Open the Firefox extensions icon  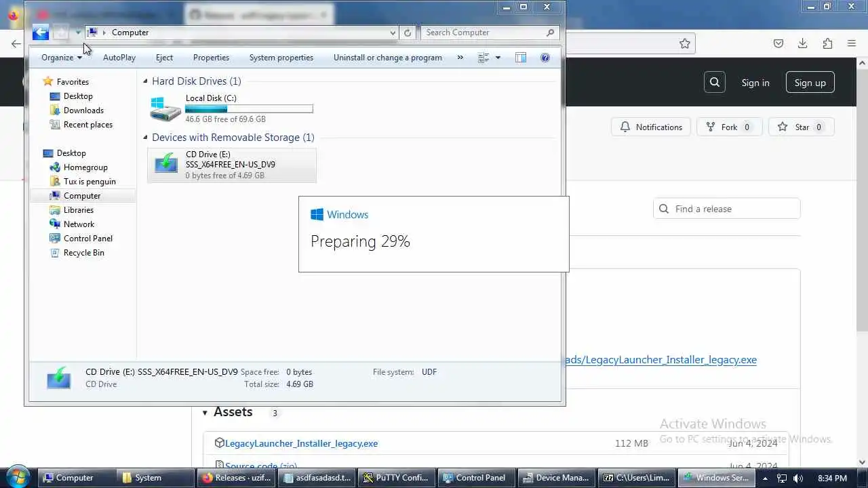827,43
